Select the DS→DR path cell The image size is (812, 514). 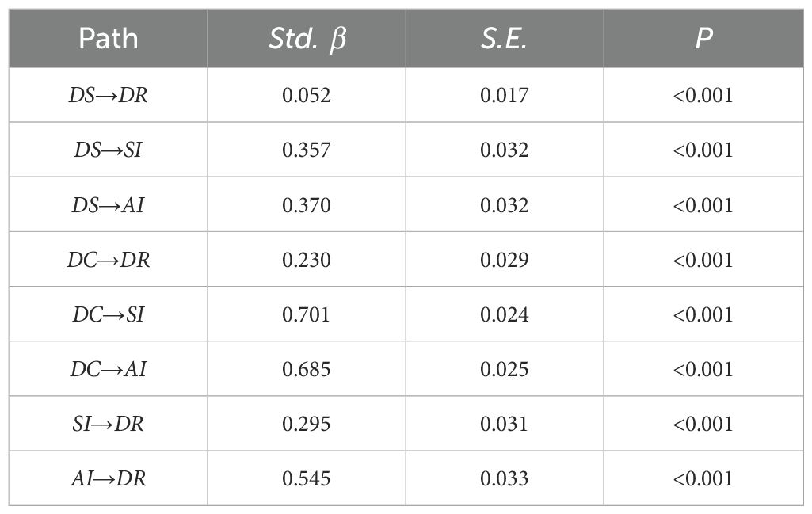[108, 95]
